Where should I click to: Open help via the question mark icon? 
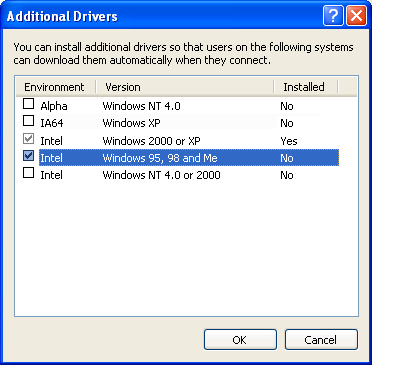click(x=333, y=15)
